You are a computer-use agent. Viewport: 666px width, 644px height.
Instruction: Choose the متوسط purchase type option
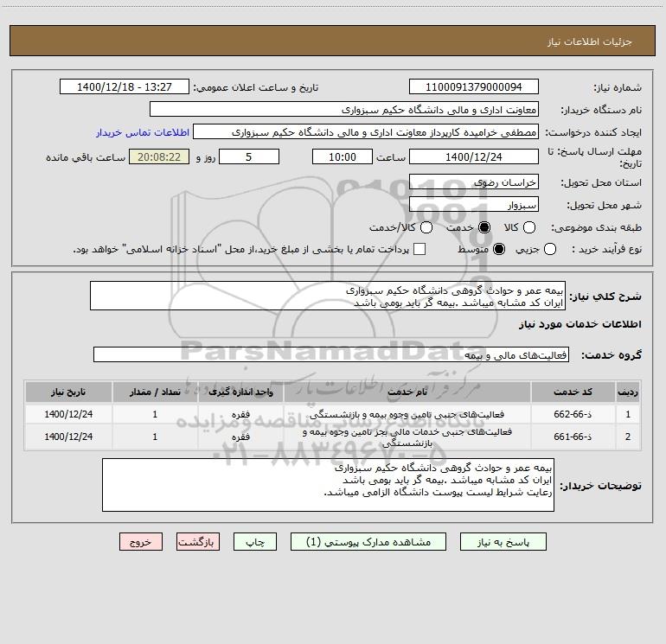pyautogui.click(x=499, y=250)
